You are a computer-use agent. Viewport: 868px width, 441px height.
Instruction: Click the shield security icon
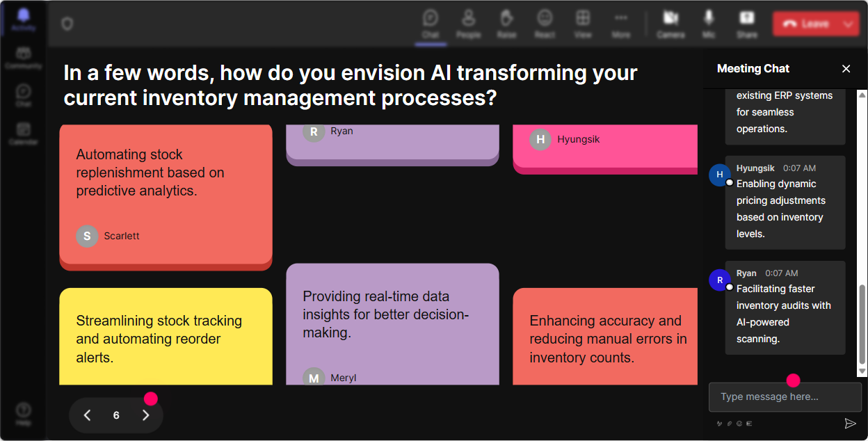(x=67, y=24)
